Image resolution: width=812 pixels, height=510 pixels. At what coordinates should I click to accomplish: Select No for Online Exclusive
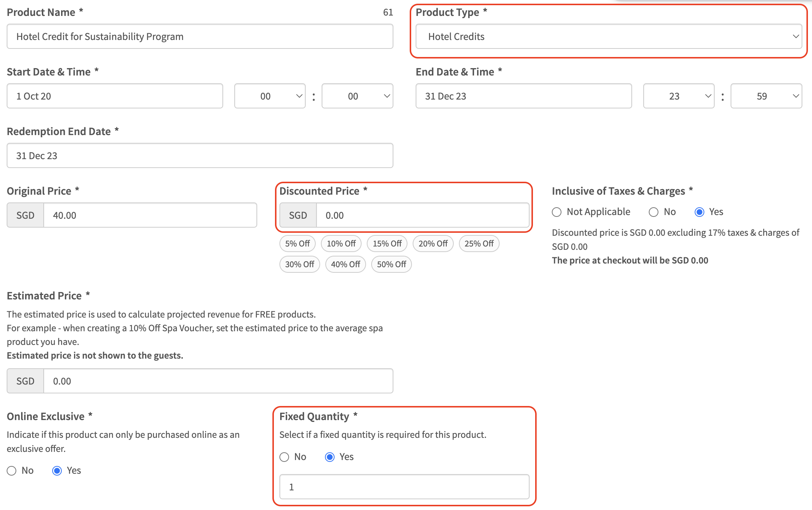coord(12,471)
